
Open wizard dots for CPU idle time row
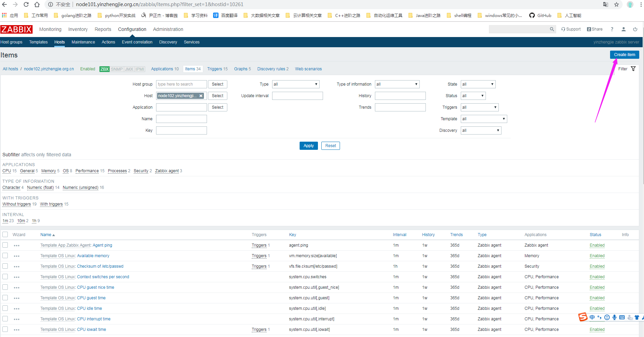(x=17, y=309)
